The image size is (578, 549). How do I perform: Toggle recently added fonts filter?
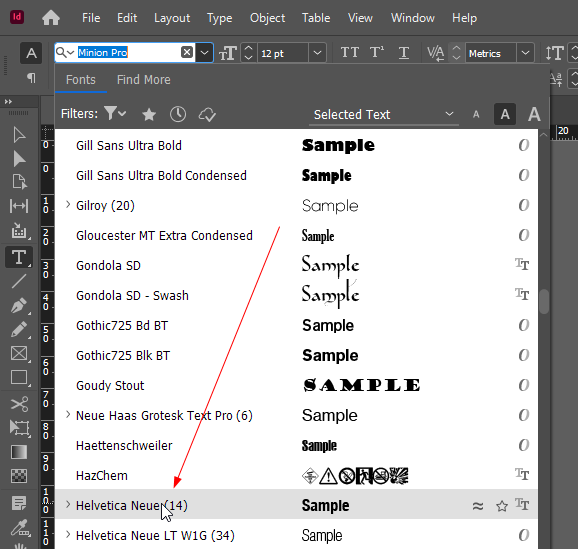click(x=178, y=114)
